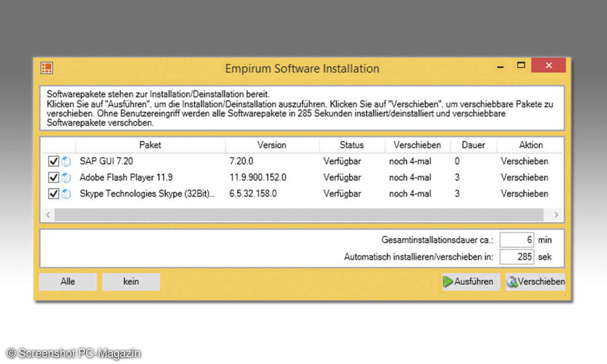Click the package icon next to SAP GUI 7.20
This screenshot has width=607, height=364.
point(67,162)
